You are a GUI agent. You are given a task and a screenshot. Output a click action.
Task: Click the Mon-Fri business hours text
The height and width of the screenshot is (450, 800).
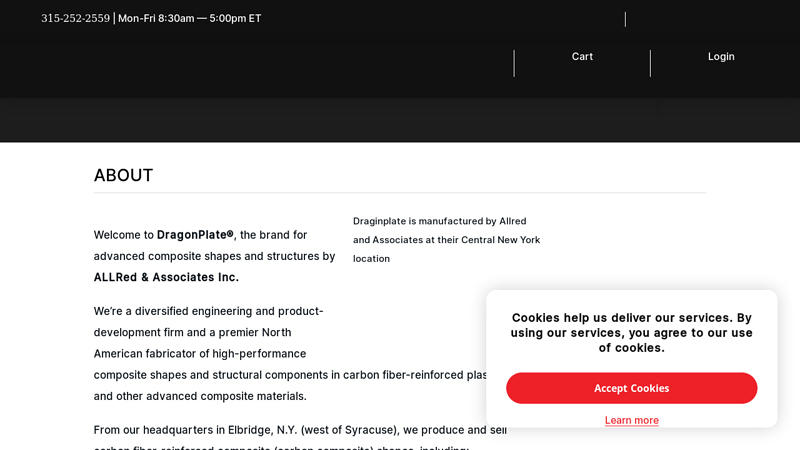tap(190, 18)
